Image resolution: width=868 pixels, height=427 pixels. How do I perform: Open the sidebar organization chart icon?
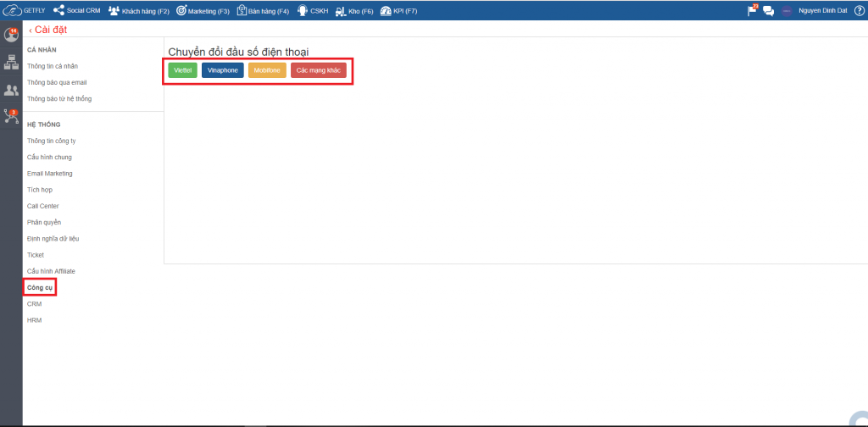11,62
